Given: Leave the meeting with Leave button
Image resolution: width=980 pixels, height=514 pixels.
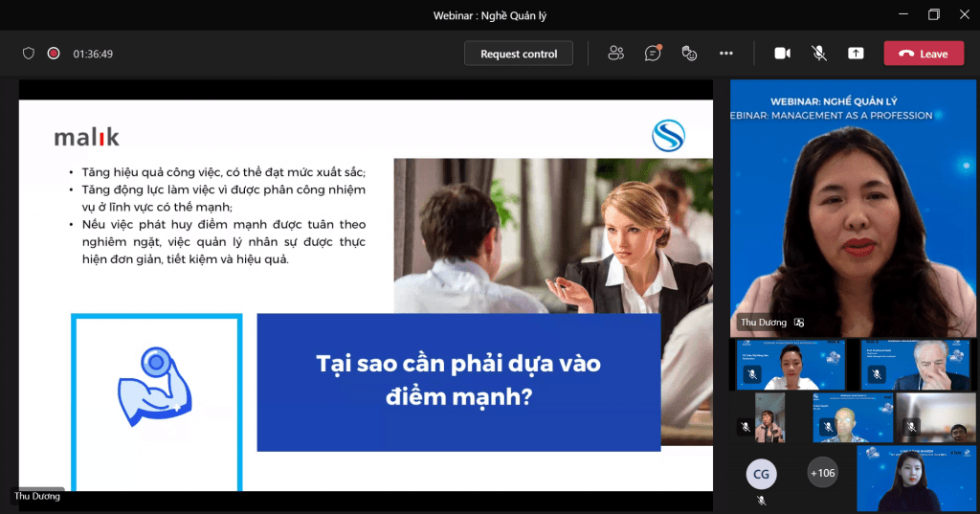Looking at the screenshot, I should (x=924, y=54).
